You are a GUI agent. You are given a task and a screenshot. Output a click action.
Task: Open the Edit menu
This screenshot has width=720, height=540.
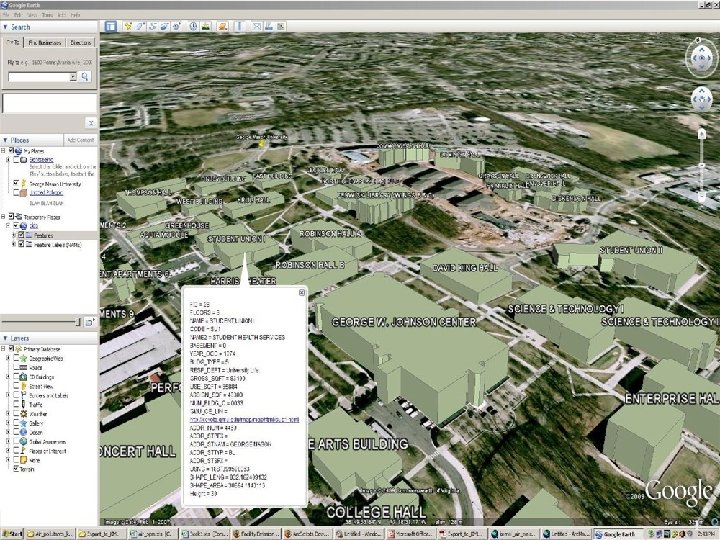(19, 15)
